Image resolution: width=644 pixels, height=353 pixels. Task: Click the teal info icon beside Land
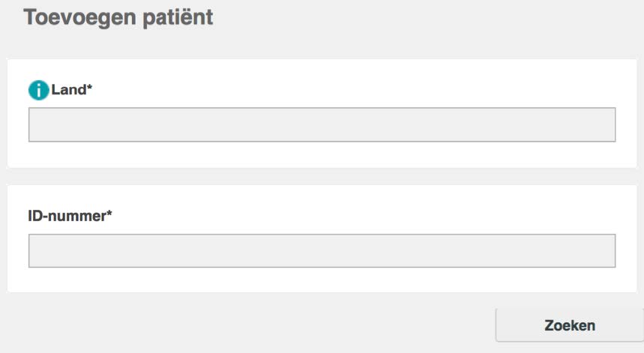(x=38, y=90)
